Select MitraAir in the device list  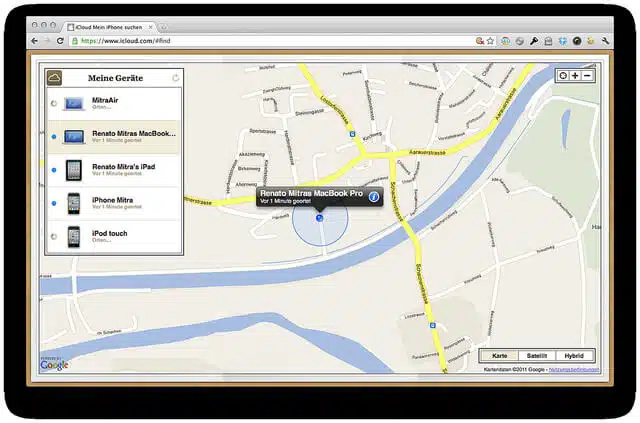click(x=114, y=103)
